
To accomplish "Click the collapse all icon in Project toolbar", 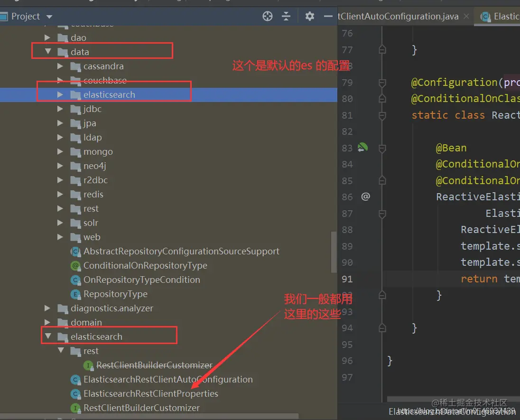I will [286, 16].
